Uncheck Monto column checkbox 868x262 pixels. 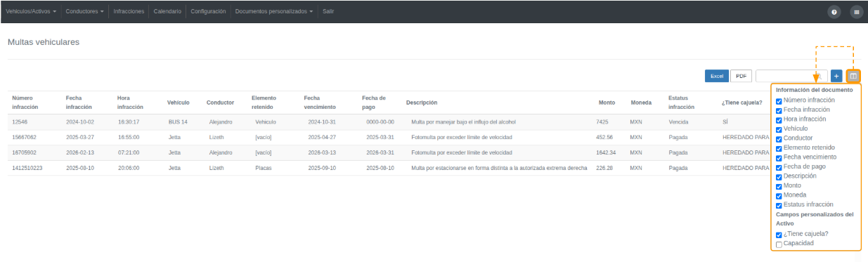click(779, 186)
